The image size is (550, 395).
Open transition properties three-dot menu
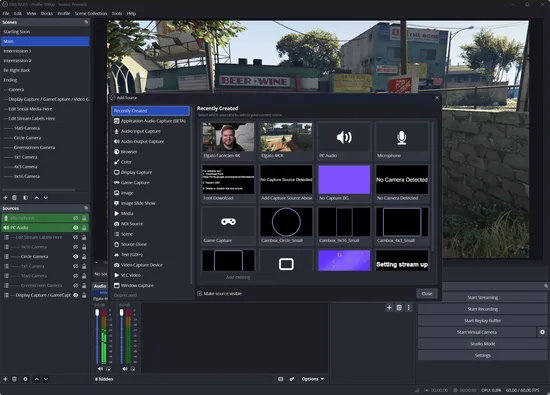point(409,308)
